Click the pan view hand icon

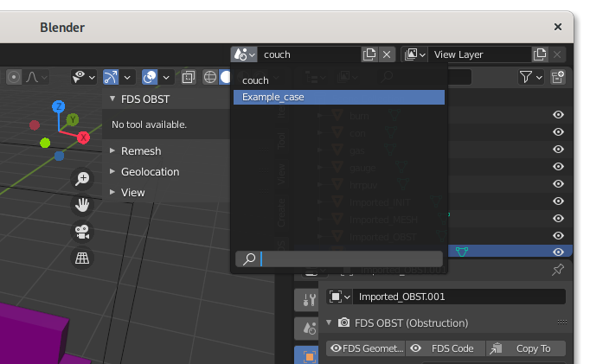click(82, 205)
